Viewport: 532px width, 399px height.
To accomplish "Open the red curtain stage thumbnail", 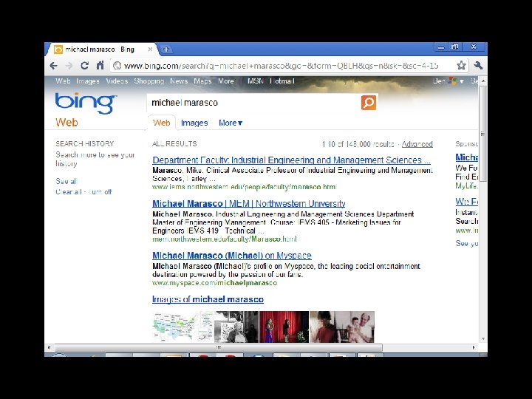I will click(284, 327).
